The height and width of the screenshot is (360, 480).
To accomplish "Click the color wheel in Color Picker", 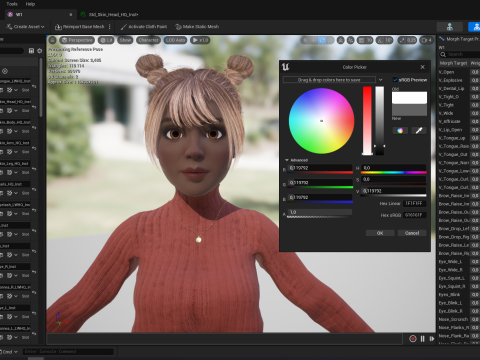I will [x=321, y=121].
